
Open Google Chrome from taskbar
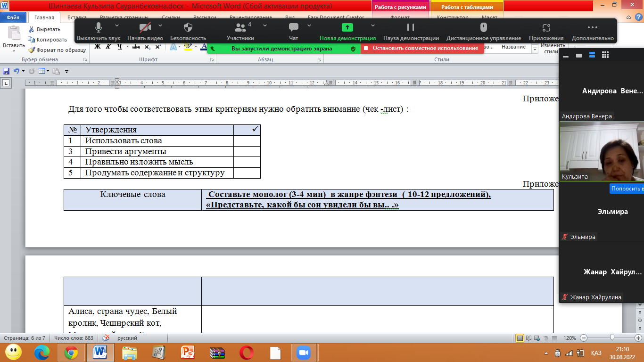pos(71,352)
